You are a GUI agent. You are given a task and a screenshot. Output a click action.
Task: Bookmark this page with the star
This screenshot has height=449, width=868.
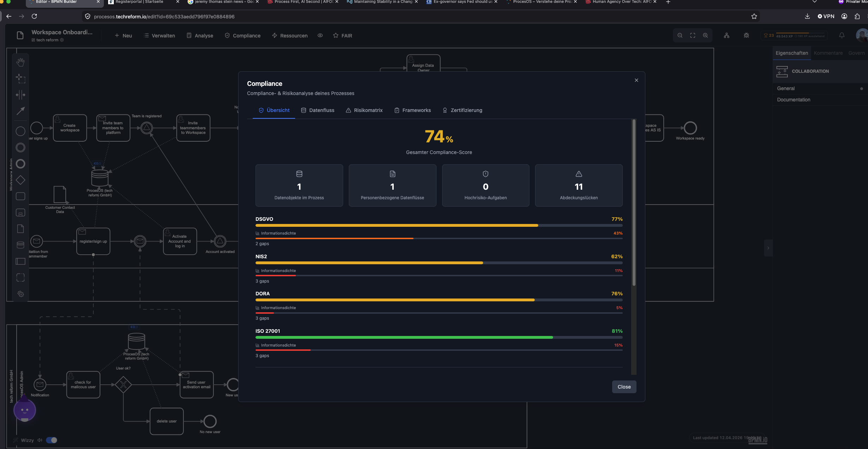point(754,16)
